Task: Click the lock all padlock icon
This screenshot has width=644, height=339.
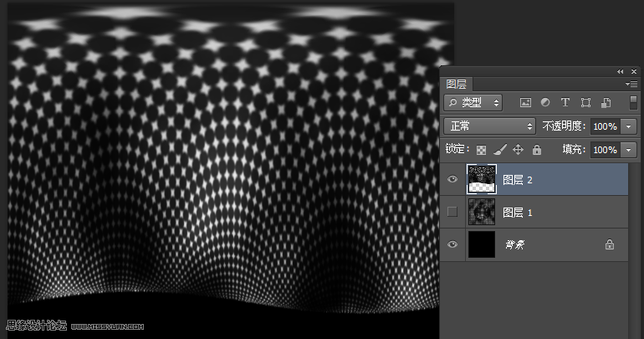Action: [x=537, y=150]
